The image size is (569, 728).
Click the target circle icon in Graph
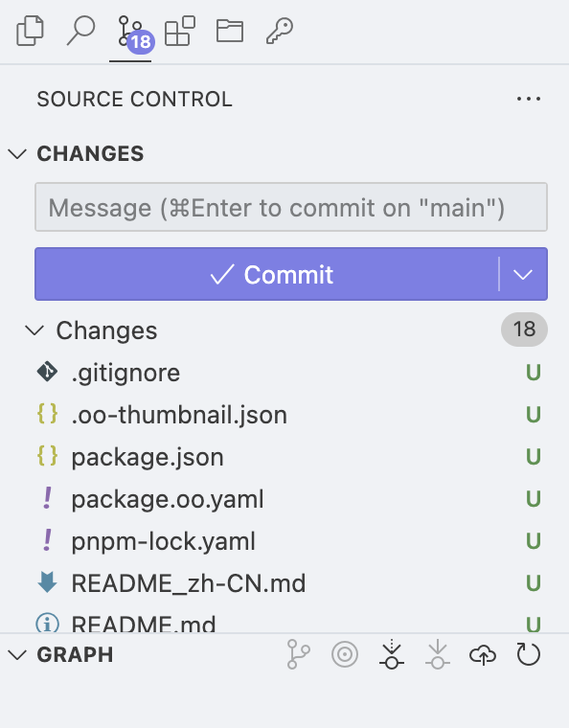point(345,654)
